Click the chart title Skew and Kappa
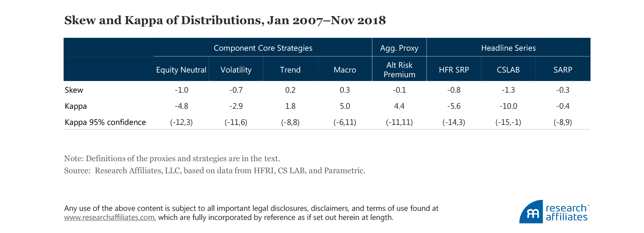 [225, 20]
